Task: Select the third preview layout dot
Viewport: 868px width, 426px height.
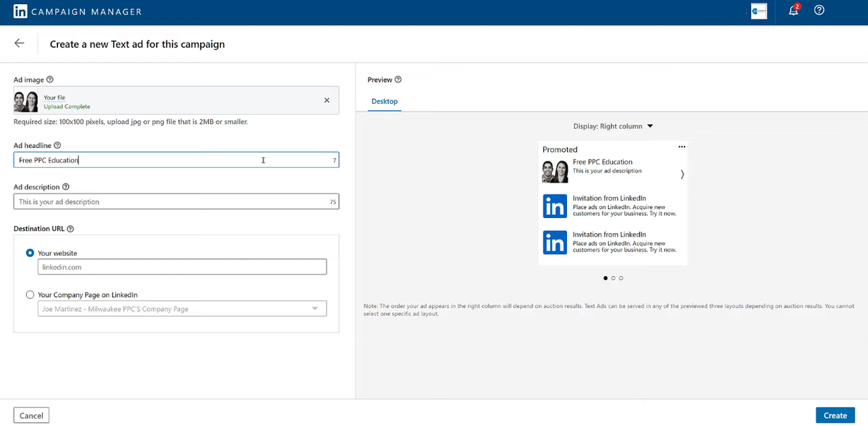Action: pos(621,278)
